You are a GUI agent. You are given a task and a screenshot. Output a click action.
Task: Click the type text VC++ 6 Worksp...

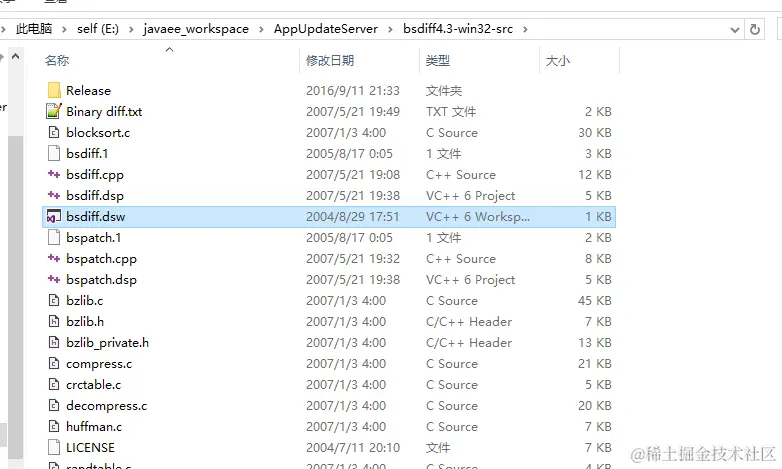pyautogui.click(x=477, y=217)
